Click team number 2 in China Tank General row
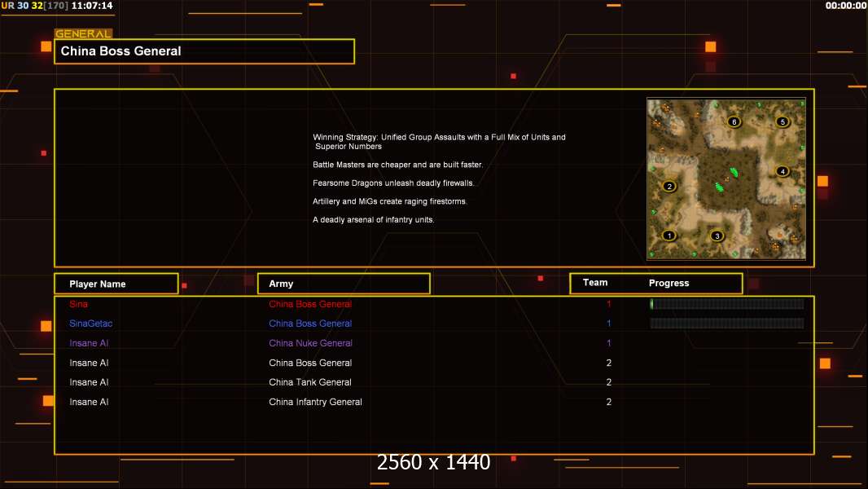This screenshot has width=868, height=489. click(x=608, y=382)
